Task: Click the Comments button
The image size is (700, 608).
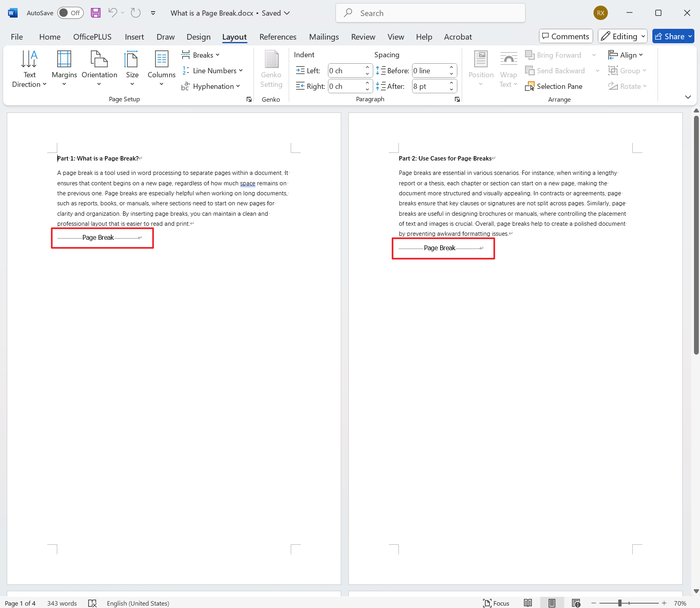Action: 565,36
